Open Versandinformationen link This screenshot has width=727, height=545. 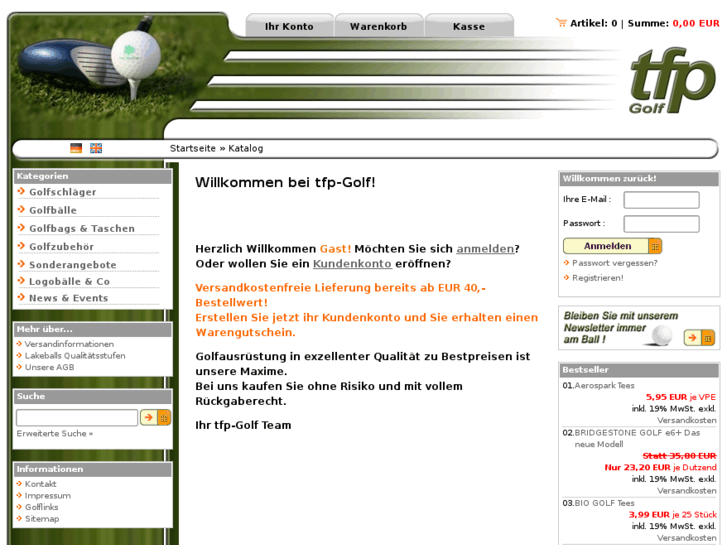pyautogui.click(x=69, y=344)
